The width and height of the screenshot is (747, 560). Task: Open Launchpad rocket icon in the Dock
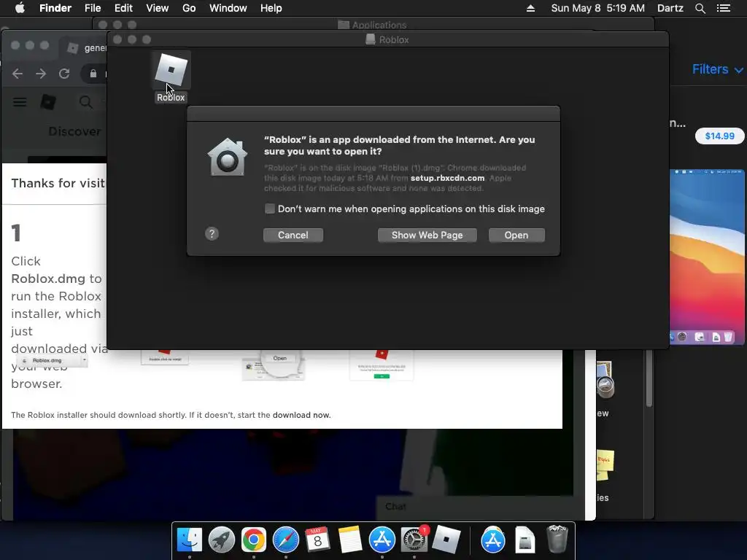tap(222, 540)
